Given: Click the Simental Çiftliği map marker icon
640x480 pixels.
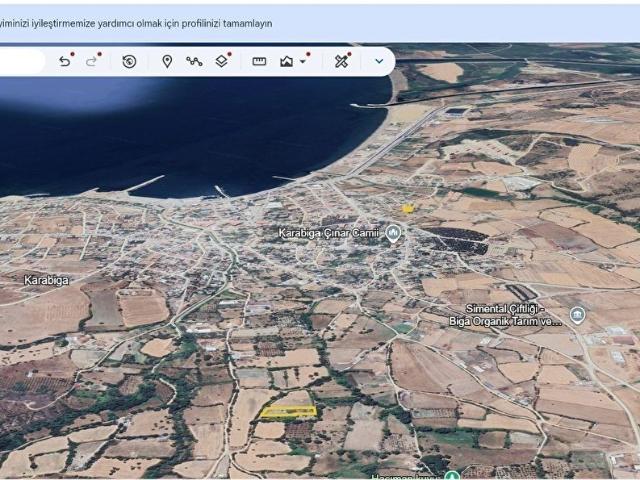Looking at the screenshot, I should [x=577, y=316].
